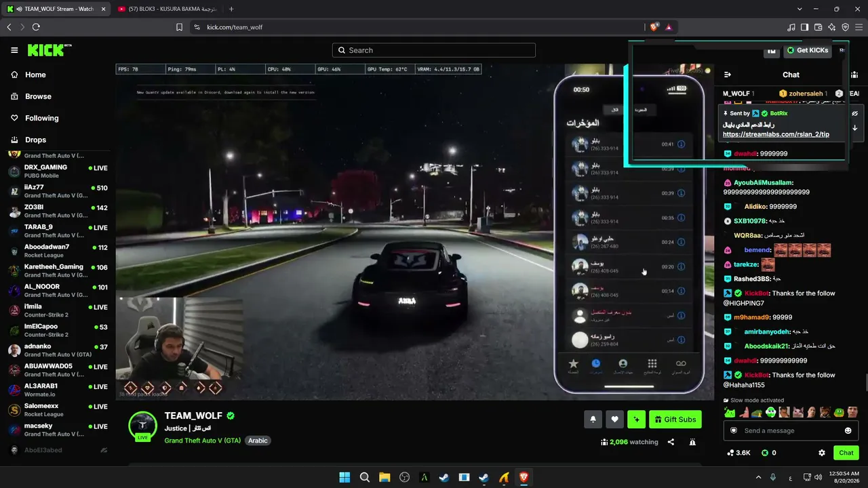The width and height of the screenshot is (868, 488).
Task: Reload the current page
Action: (36, 27)
